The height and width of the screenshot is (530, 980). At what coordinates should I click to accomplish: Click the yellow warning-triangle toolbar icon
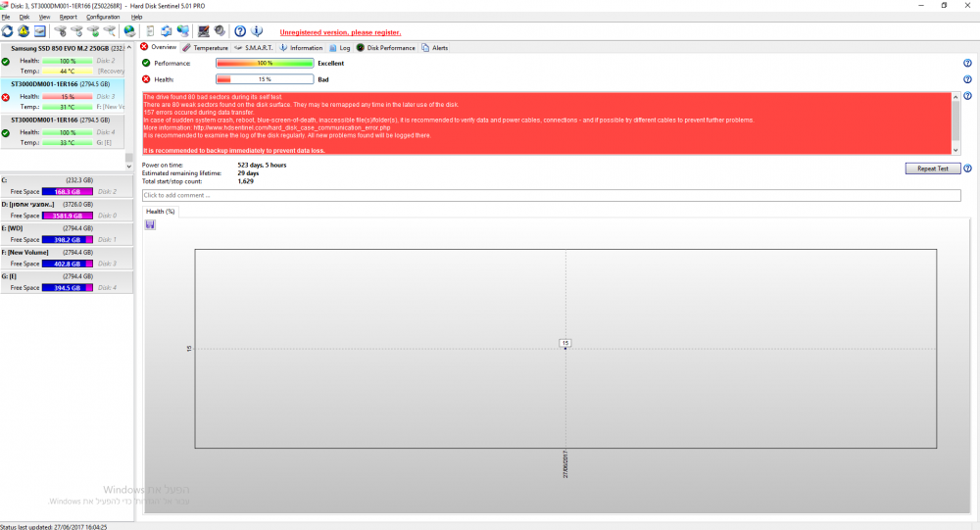tap(24, 30)
